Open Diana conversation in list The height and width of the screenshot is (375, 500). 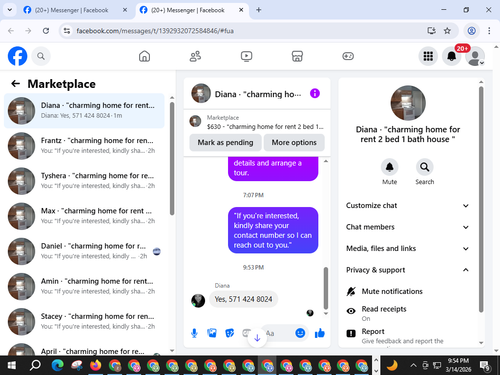[x=84, y=110]
